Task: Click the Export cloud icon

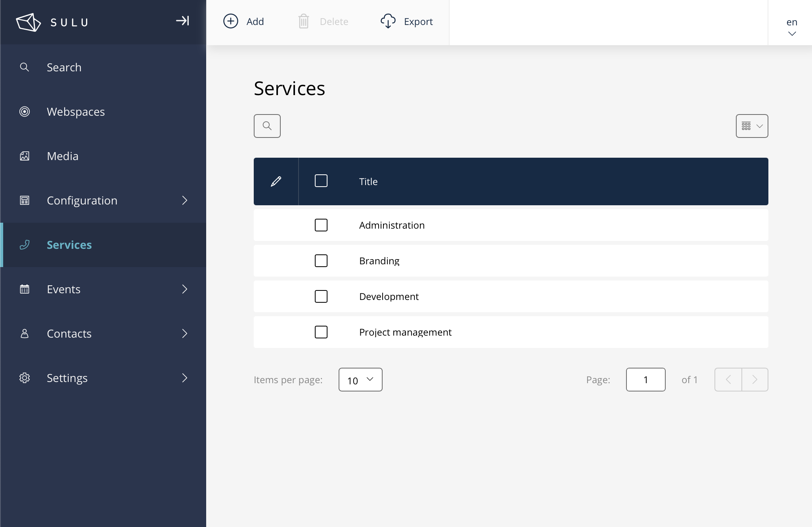Action: point(388,21)
